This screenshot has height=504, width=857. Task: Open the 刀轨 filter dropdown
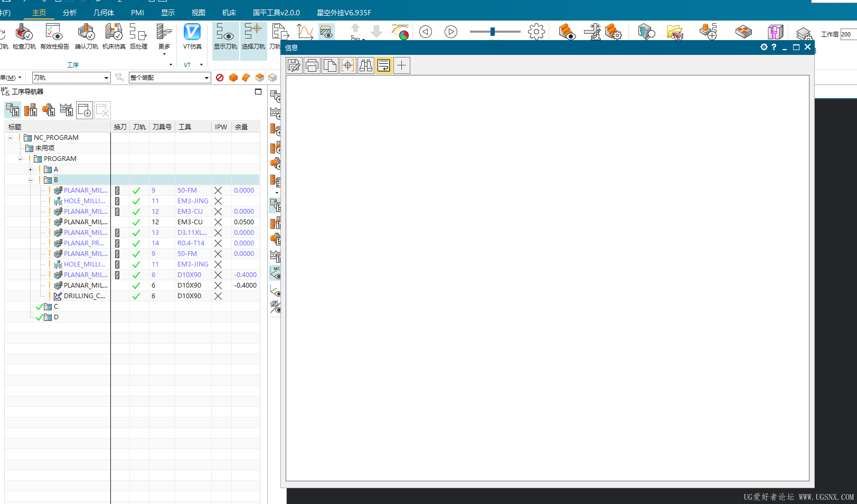71,78
